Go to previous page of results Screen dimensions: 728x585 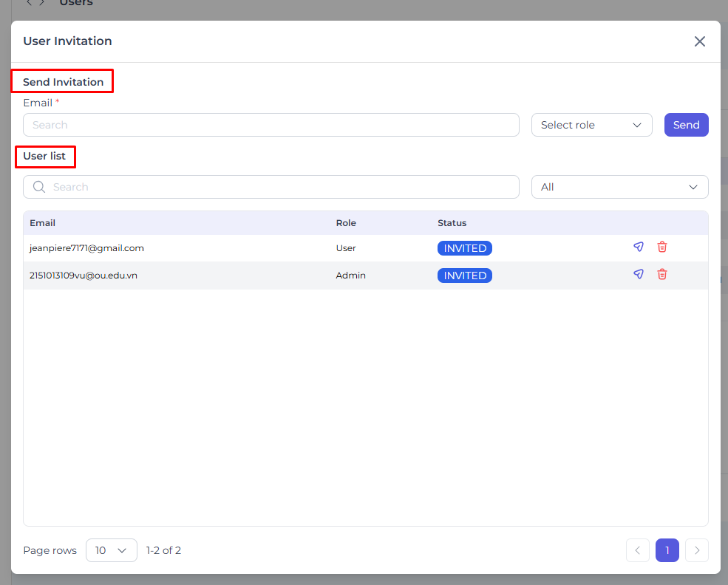pos(638,550)
